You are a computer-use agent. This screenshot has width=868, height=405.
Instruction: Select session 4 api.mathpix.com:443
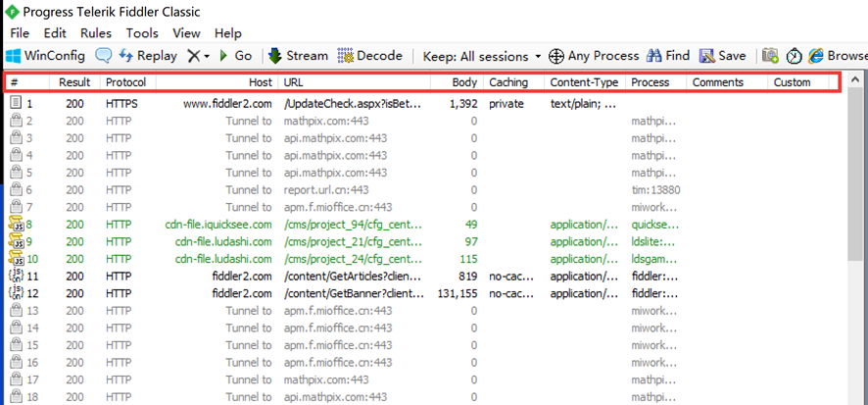335,155
